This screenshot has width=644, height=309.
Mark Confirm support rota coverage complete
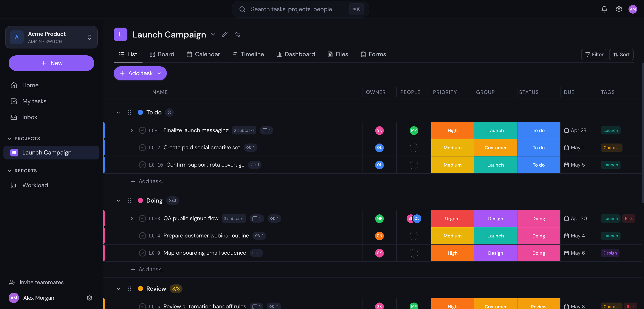[142, 165]
